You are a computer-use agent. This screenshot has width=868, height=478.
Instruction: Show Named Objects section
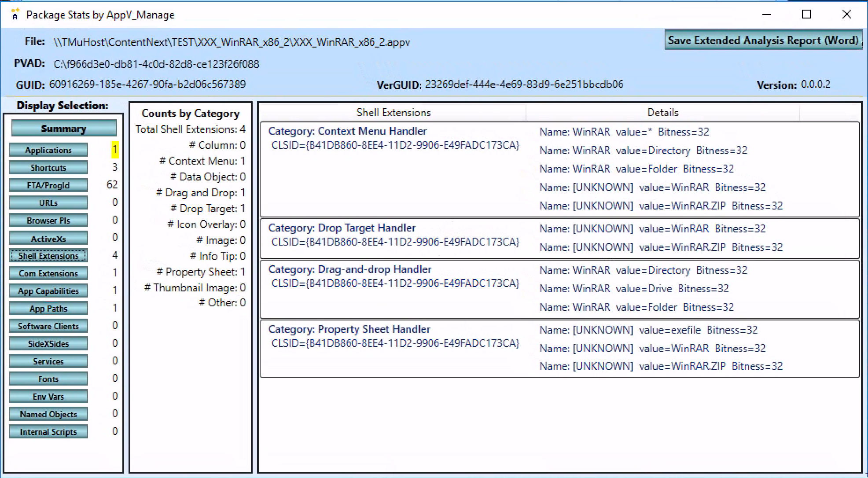[48, 414]
